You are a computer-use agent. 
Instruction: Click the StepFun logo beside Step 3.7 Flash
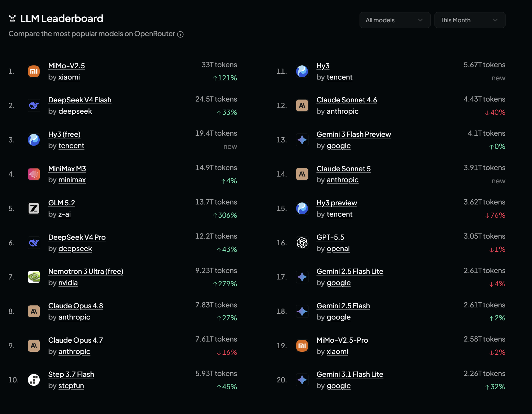(x=34, y=380)
